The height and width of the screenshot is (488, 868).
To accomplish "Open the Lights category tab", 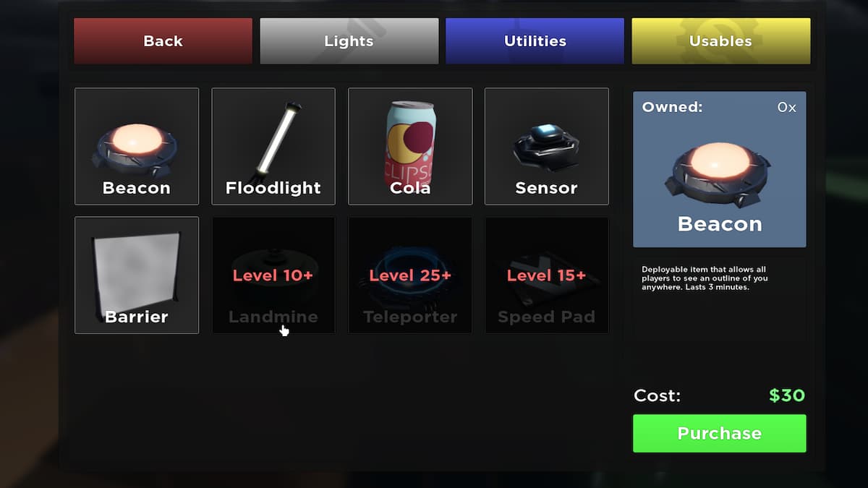I will 349,41.
